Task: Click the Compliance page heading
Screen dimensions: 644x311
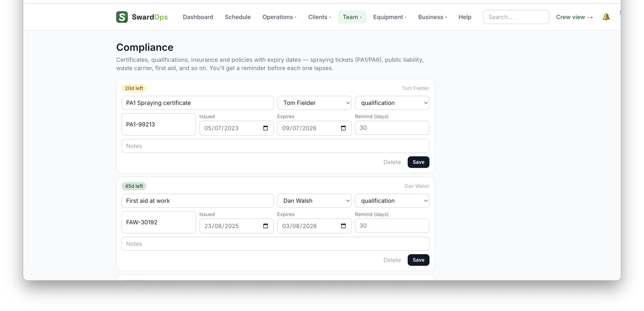Action: point(145,47)
